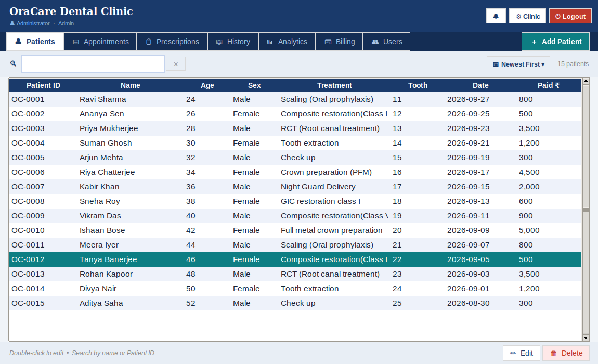Click the Paid ₹ column header

549,85
